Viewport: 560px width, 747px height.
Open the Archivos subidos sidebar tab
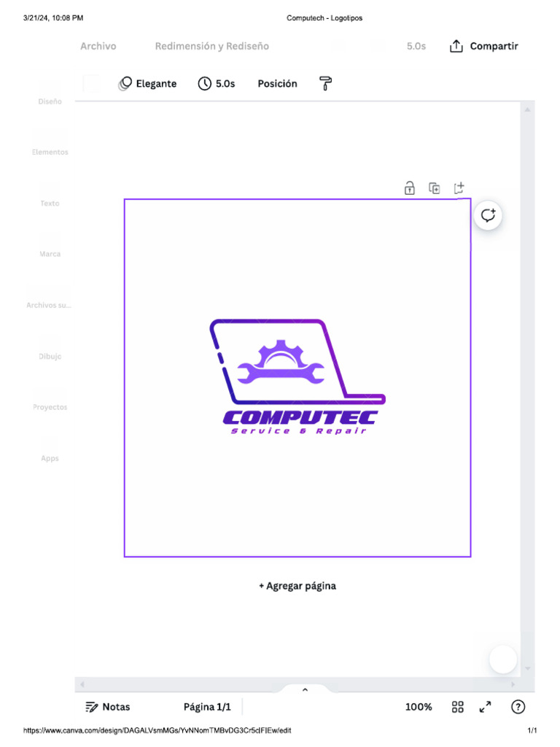point(49,305)
